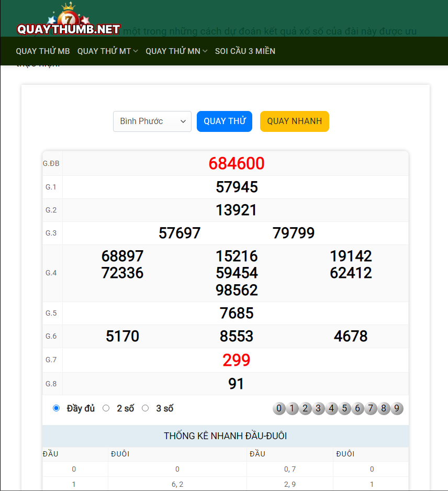Select the 2 số radio option
Screen dimensions: 448x491
(106, 408)
